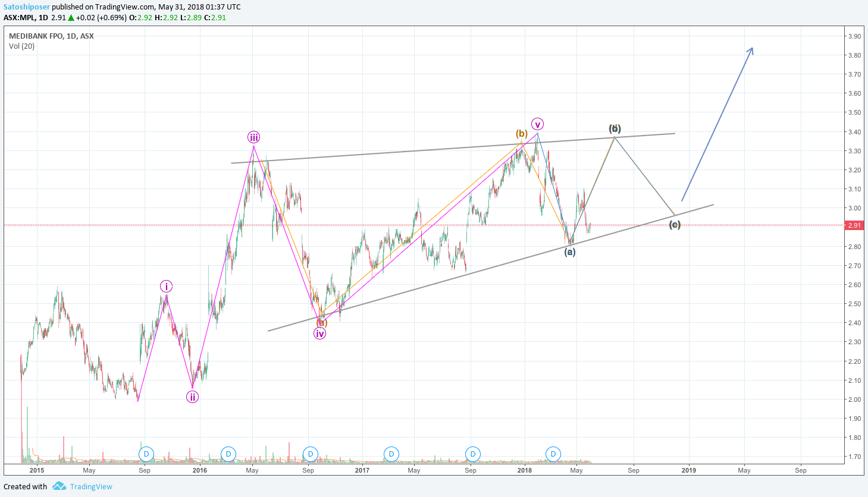868x497 pixels.
Task: Select the dividend marker at Sep 2015
Action: tap(146, 454)
